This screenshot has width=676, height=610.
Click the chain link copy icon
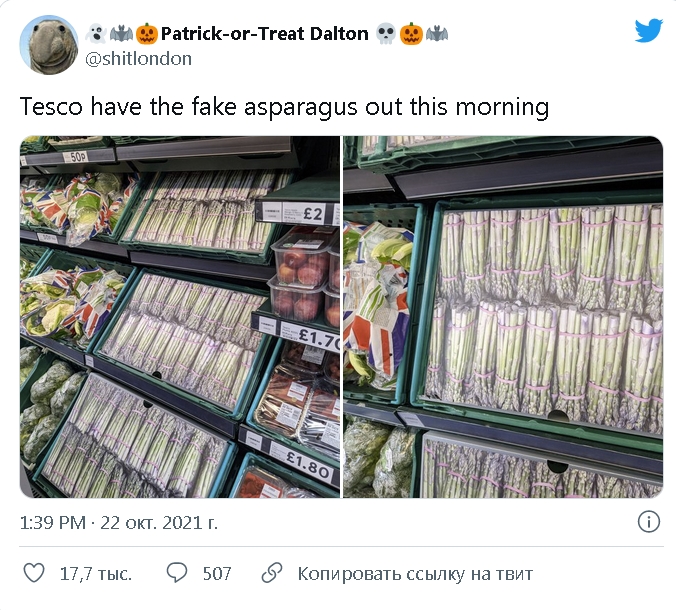click(x=272, y=573)
